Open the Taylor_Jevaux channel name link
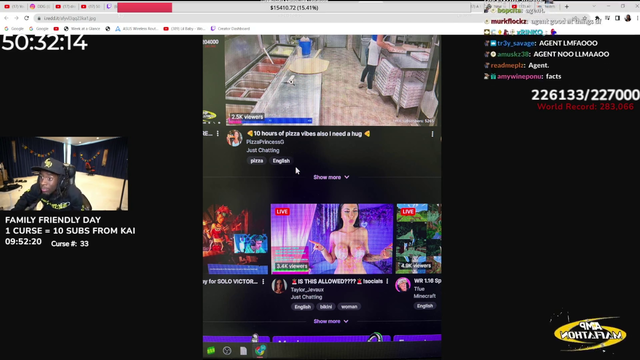 307,289
